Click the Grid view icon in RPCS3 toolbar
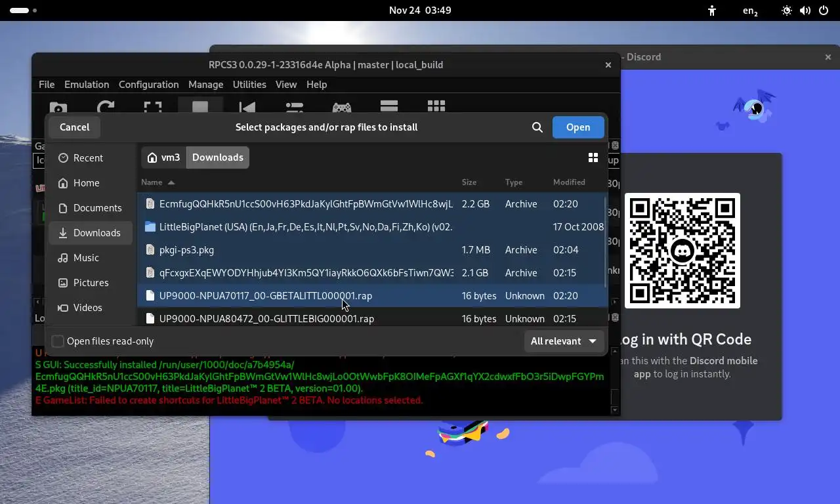 coord(436,107)
